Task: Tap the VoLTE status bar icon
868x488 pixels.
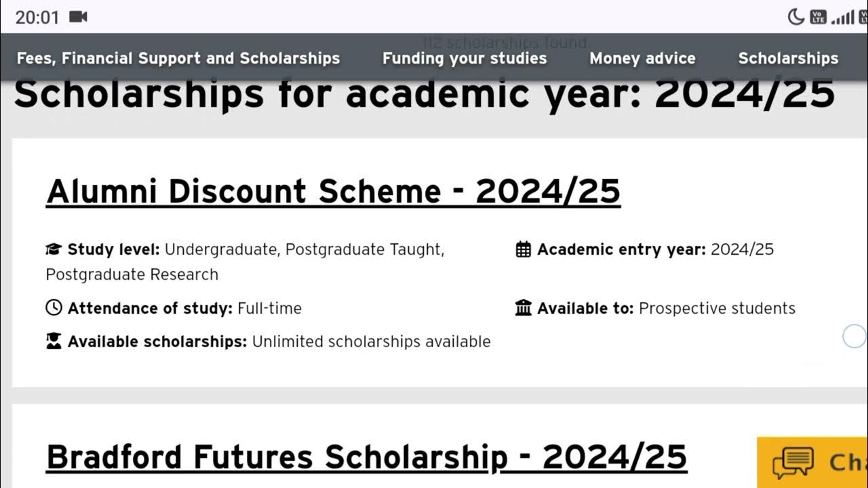Action: click(x=818, y=17)
